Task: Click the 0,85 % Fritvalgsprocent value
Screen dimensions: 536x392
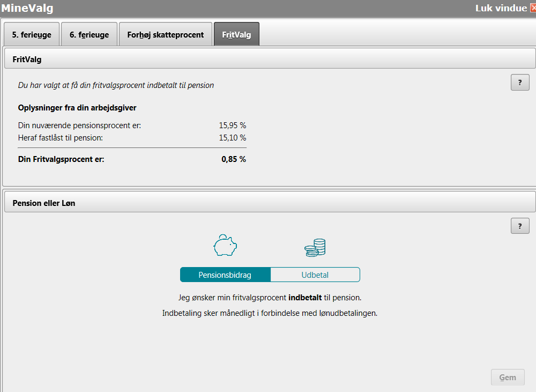Action: 233,159
